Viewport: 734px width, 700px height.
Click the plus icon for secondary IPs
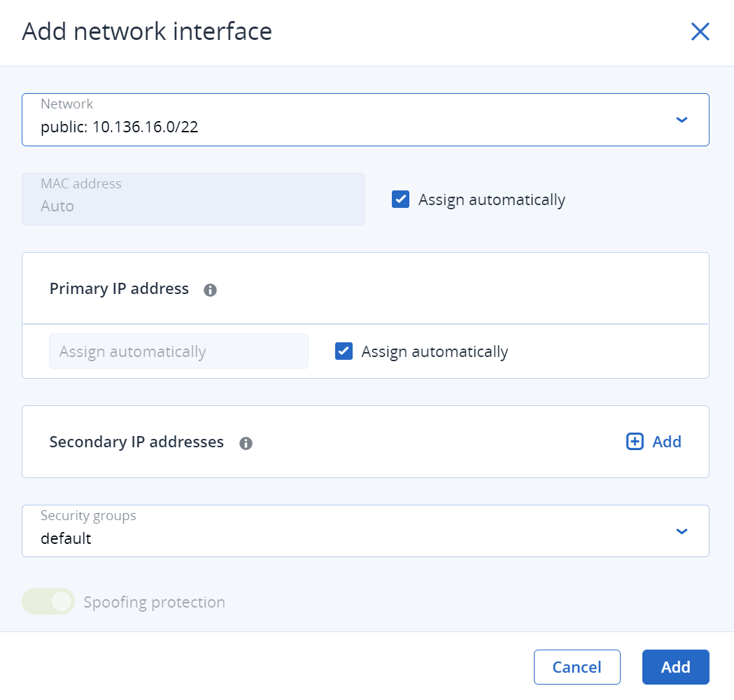pyautogui.click(x=635, y=442)
